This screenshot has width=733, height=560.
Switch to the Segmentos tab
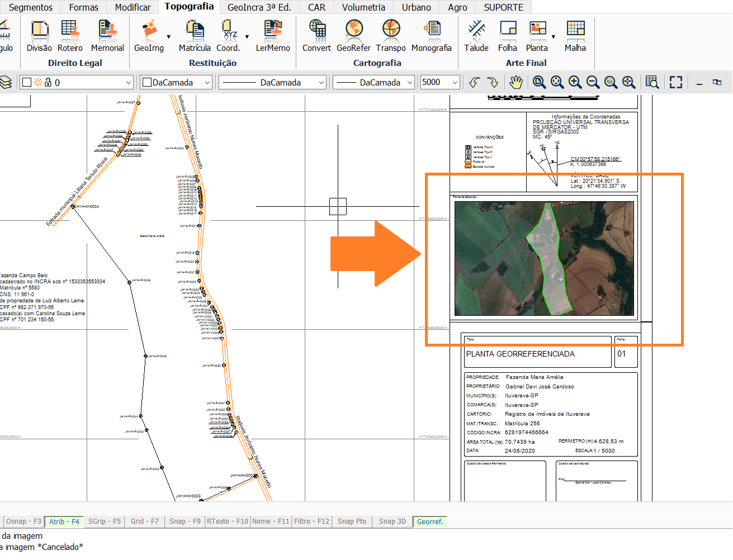tap(31, 7)
